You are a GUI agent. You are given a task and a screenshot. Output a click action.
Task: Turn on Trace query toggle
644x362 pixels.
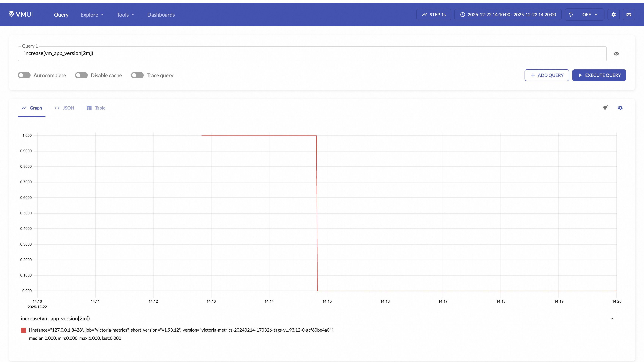pos(137,75)
